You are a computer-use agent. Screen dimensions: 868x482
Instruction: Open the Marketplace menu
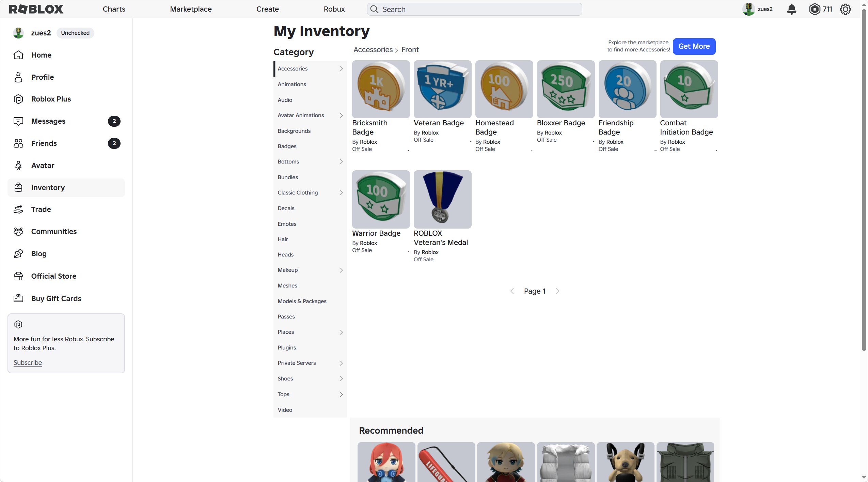tap(191, 9)
